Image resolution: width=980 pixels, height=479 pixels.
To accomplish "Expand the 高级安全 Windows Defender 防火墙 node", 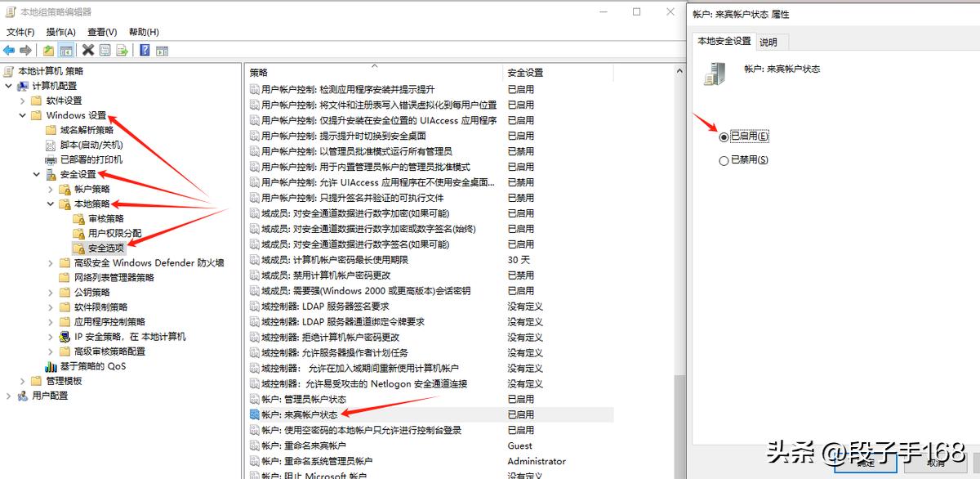I will point(51,263).
